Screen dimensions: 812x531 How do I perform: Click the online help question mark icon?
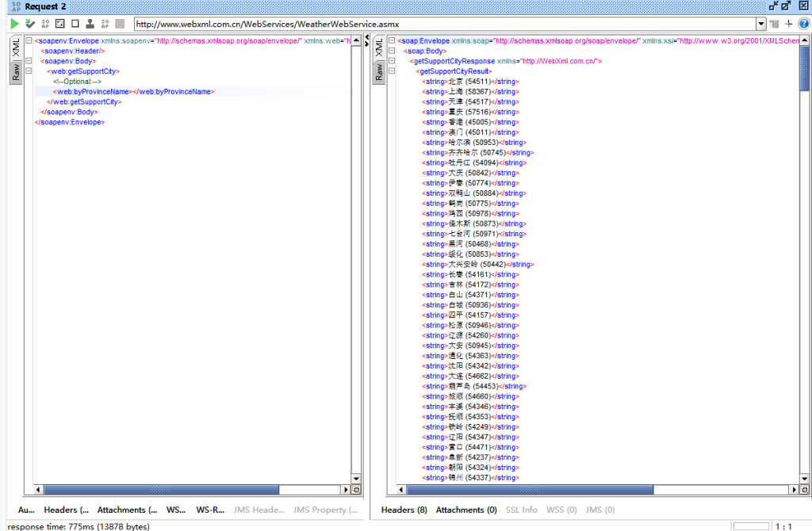coord(803,24)
